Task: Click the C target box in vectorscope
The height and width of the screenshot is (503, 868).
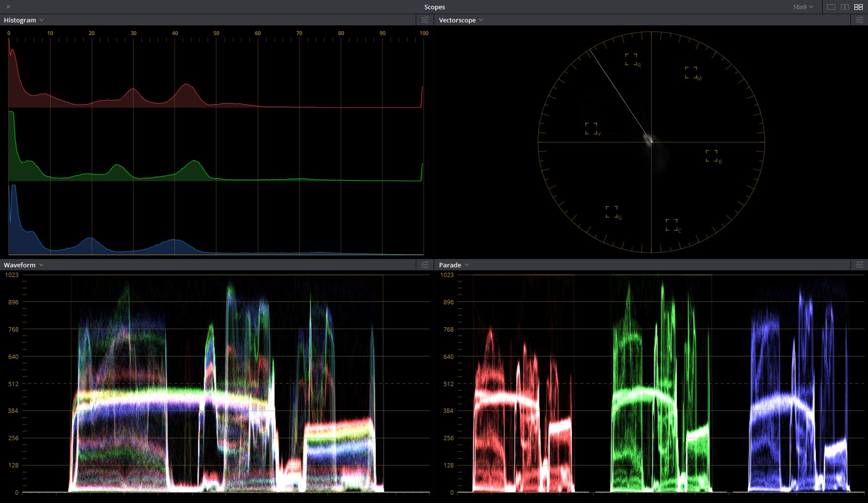Action: click(x=672, y=225)
